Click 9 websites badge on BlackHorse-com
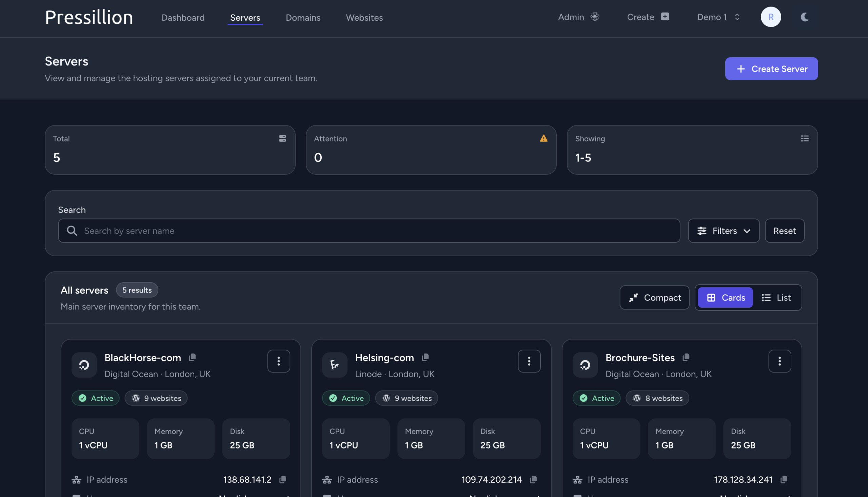Image resolution: width=868 pixels, height=497 pixels. [156, 398]
